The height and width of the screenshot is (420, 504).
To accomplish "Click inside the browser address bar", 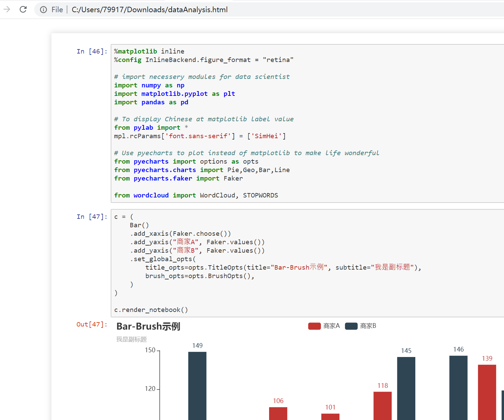I will [x=203, y=9].
